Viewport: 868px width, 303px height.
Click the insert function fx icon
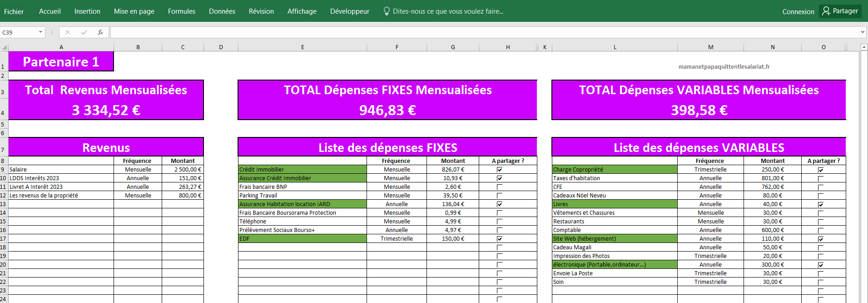click(100, 32)
